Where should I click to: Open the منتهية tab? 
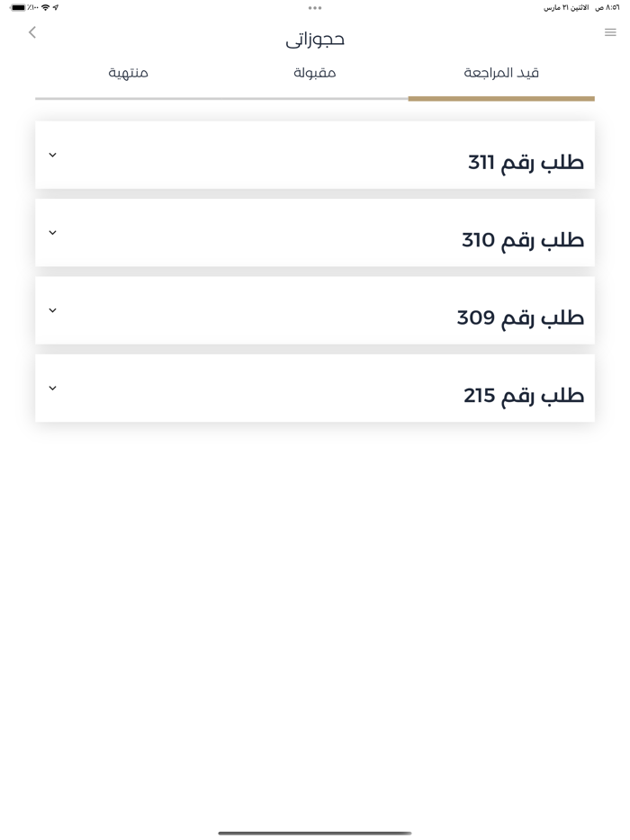(126, 72)
